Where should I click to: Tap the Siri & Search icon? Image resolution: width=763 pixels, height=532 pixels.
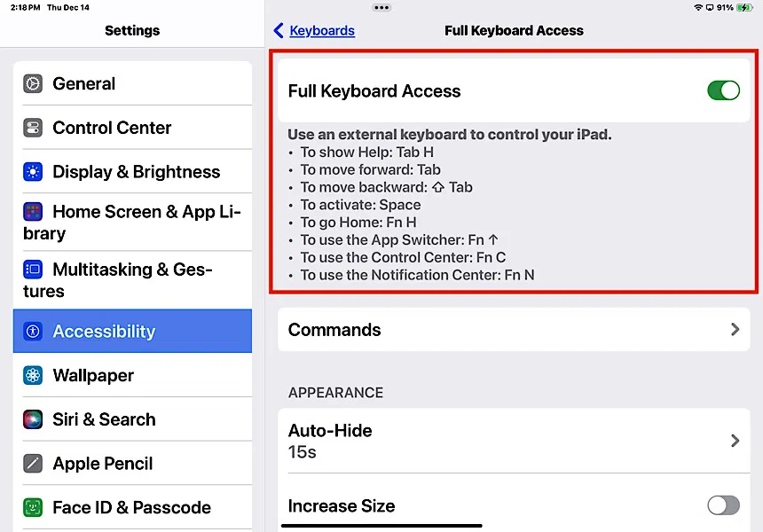coord(33,419)
